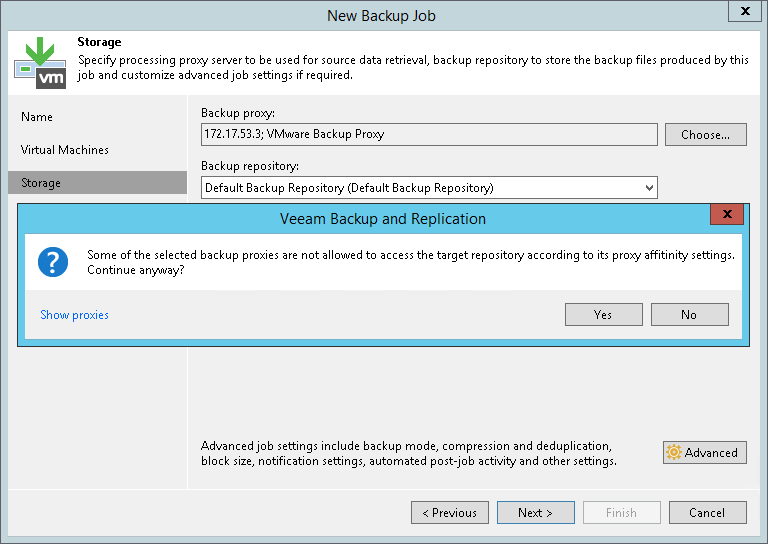Select the Storage step in the sidebar

tap(42, 183)
